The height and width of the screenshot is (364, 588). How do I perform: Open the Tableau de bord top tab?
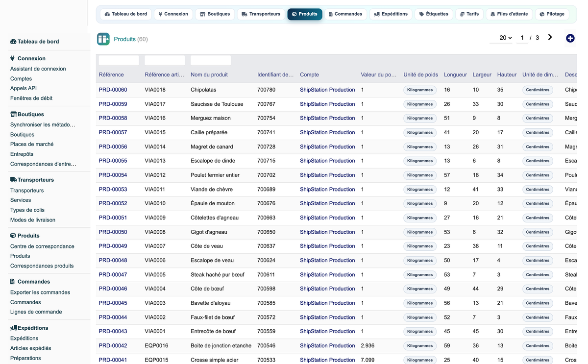click(126, 14)
